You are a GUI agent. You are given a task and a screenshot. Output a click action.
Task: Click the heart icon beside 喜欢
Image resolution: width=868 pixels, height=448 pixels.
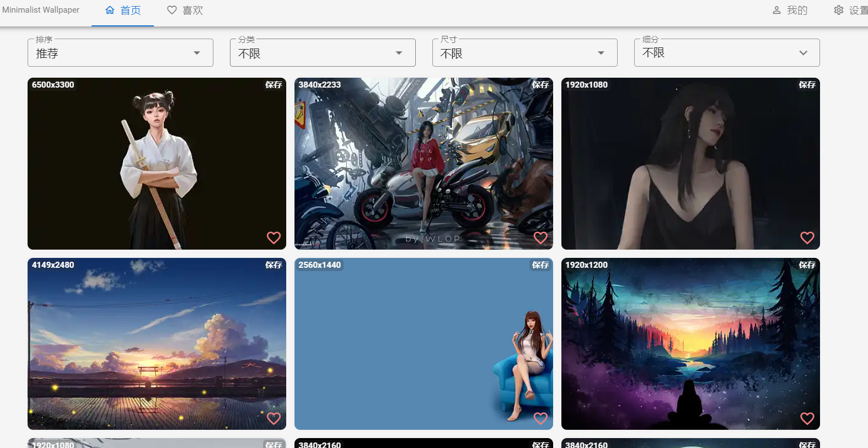pyautogui.click(x=172, y=10)
